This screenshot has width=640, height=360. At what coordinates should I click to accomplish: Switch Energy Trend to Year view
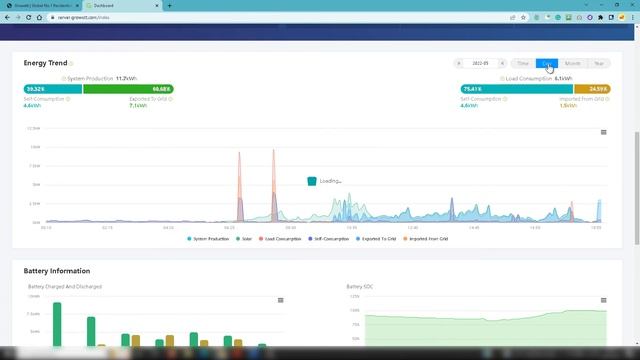click(598, 63)
